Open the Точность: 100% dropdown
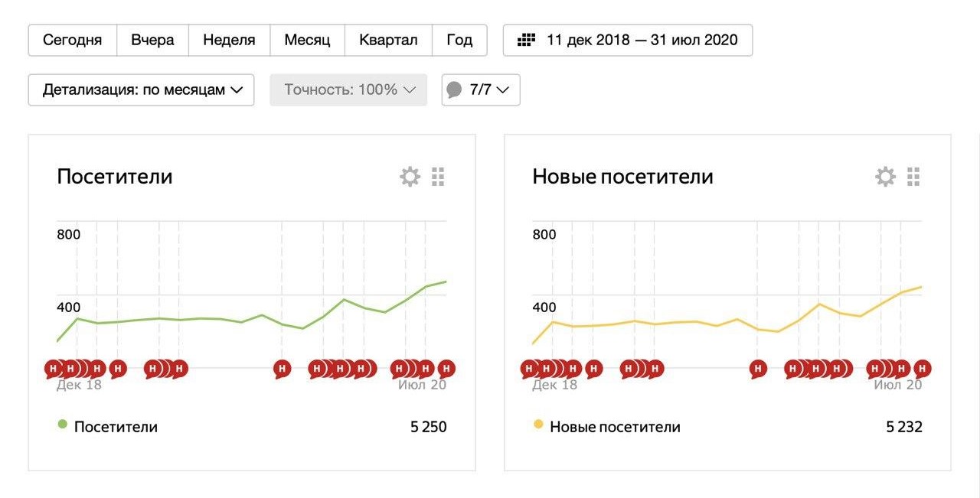Screen dimensions: 980x498 click(348, 90)
